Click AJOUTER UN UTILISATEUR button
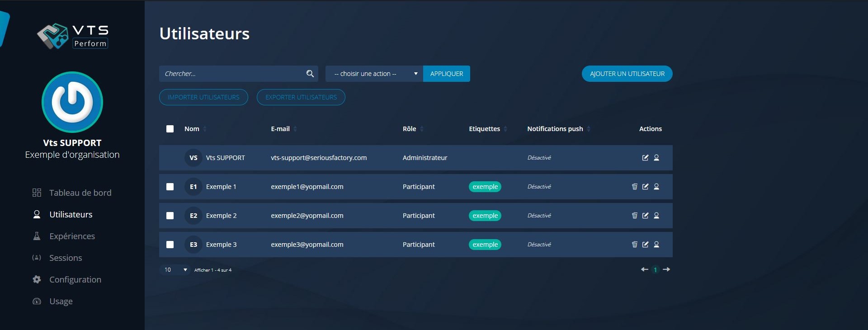 pos(627,74)
